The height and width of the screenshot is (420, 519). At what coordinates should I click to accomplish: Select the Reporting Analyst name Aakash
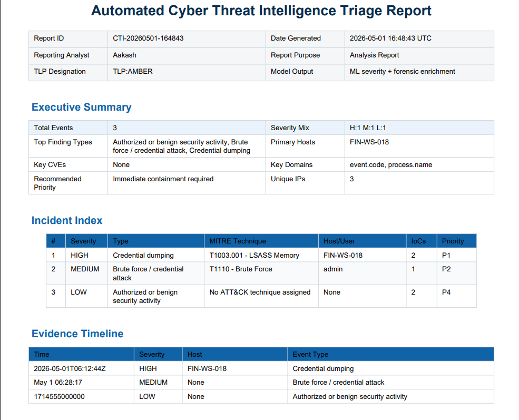point(124,55)
